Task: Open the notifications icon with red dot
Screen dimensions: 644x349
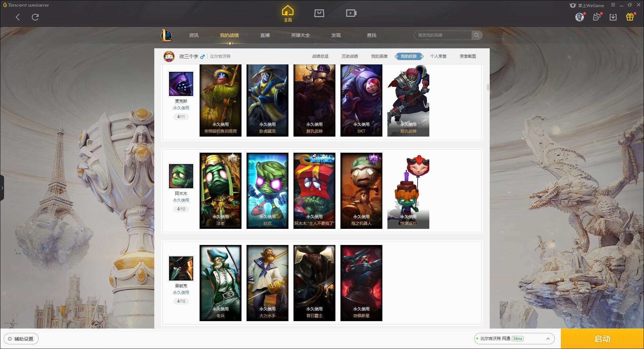Action: click(597, 17)
